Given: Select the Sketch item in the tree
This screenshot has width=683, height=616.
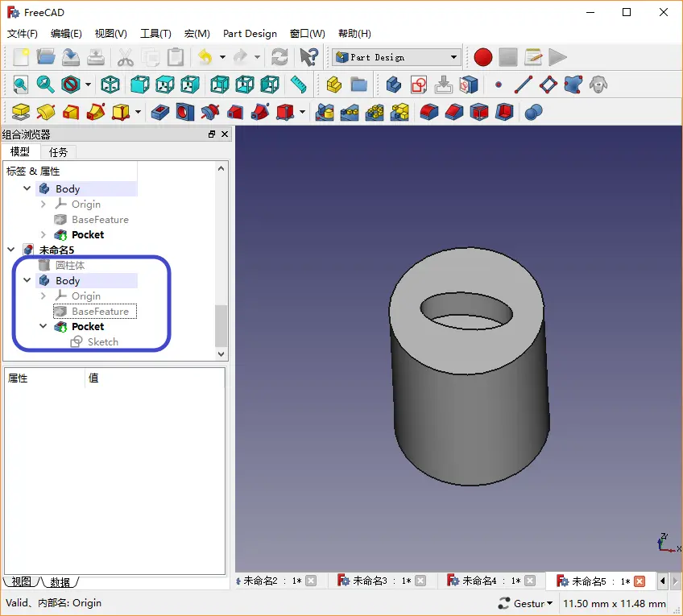Looking at the screenshot, I should 102,342.
